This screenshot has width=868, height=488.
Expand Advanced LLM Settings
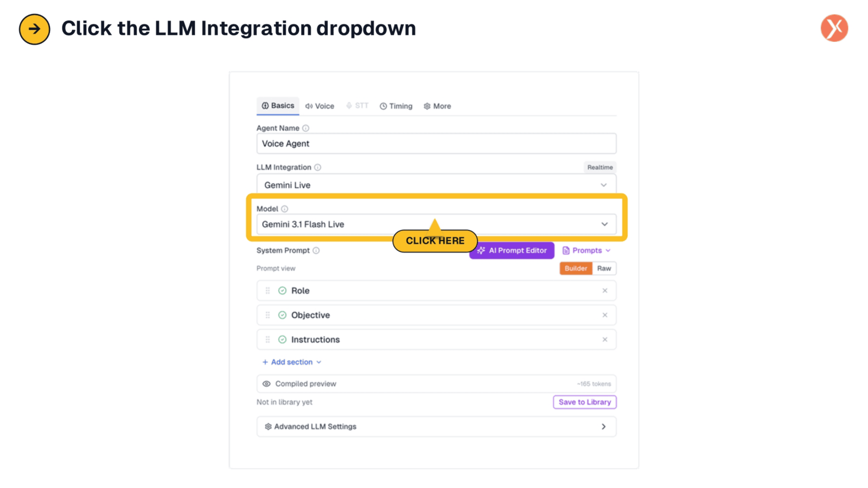436,427
